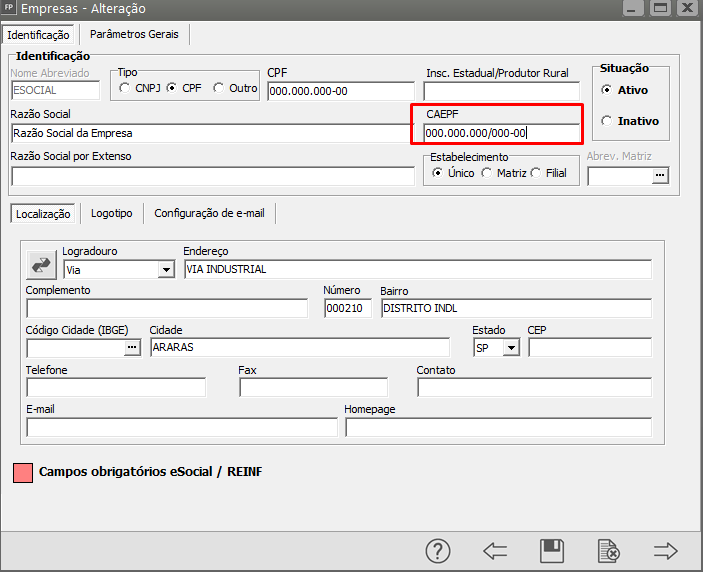Viewport: 703px width, 572px height.
Task: Click the cancel document icon
Action: (608, 550)
